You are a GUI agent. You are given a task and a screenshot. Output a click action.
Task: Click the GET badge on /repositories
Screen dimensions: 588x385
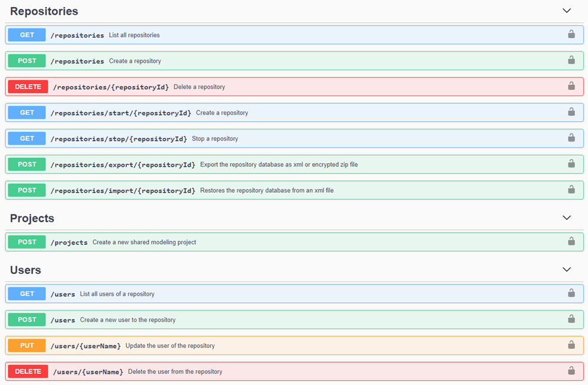[26, 35]
